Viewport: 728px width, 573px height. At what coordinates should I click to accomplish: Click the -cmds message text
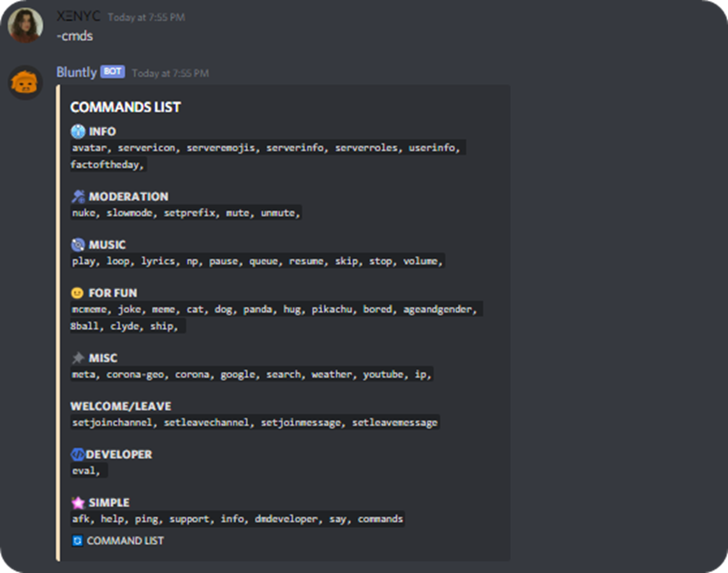75,36
